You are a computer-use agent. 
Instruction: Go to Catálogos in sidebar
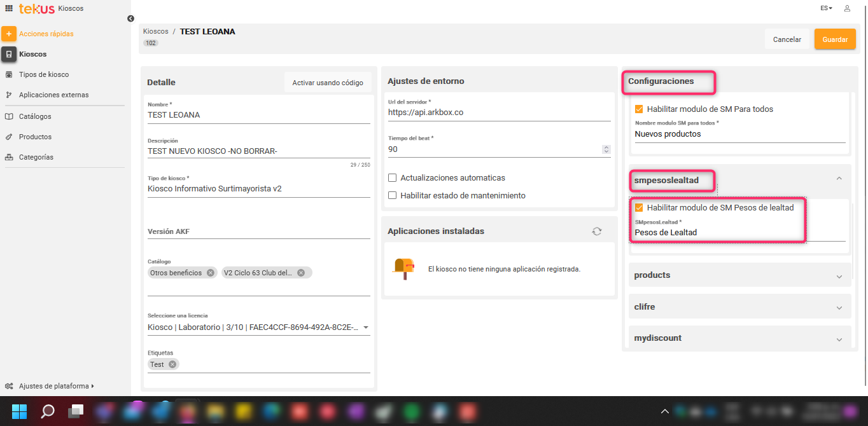point(35,116)
